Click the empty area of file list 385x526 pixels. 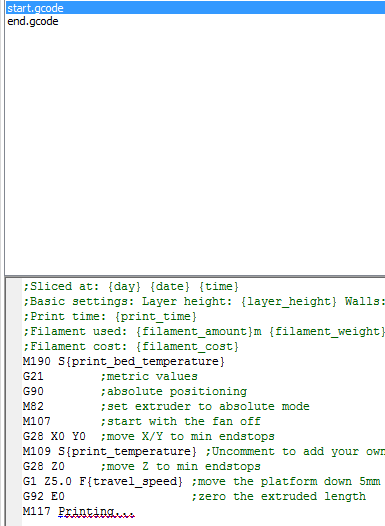[195, 151]
